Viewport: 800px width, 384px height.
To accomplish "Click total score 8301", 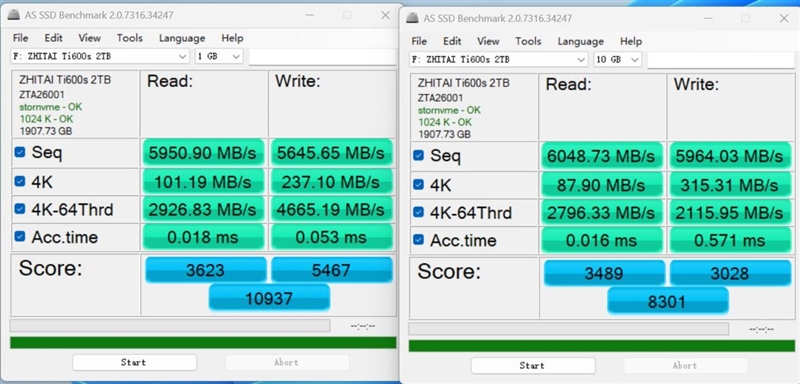I will click(668, 301).
